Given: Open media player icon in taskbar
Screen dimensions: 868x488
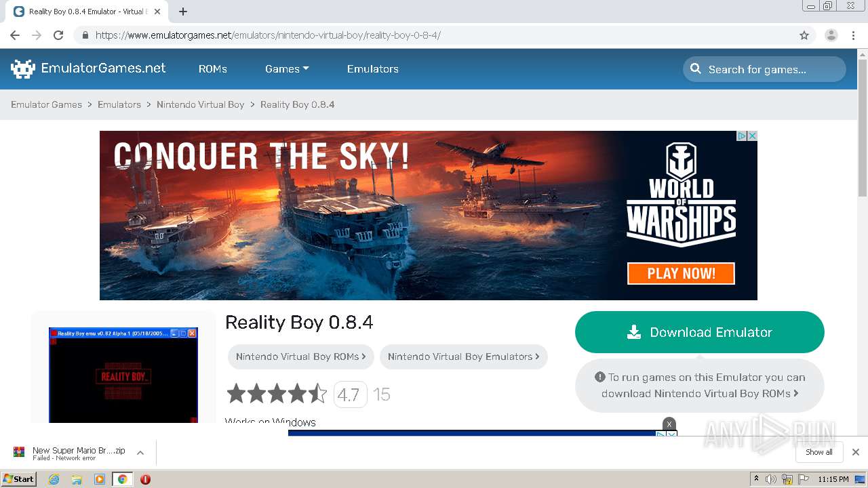Looking at the screenshot, I should [x=100, y=479].
